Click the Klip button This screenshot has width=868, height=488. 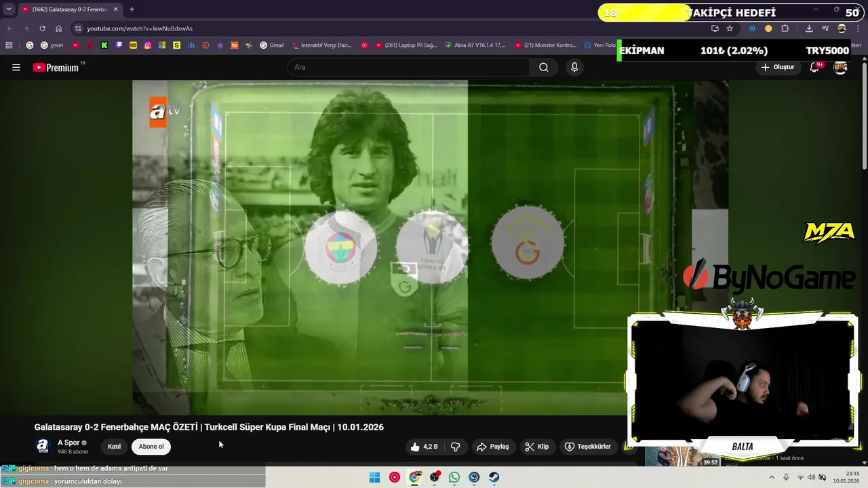click(536, 447)
